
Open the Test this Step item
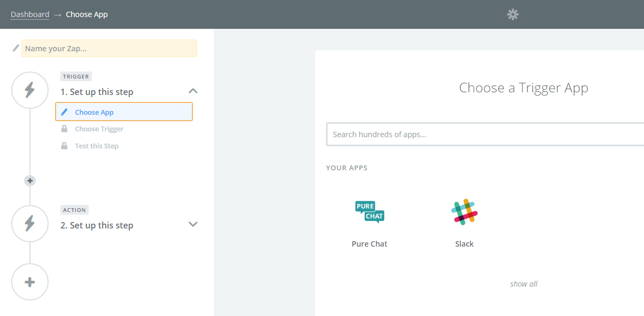[x=97, y=146]
